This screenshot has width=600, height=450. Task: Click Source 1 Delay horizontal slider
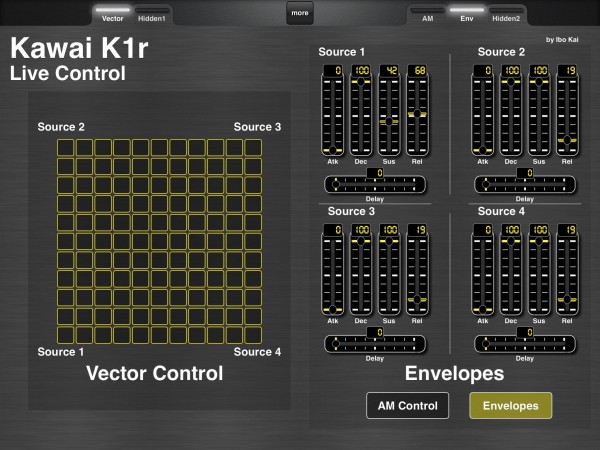(375, 184)
